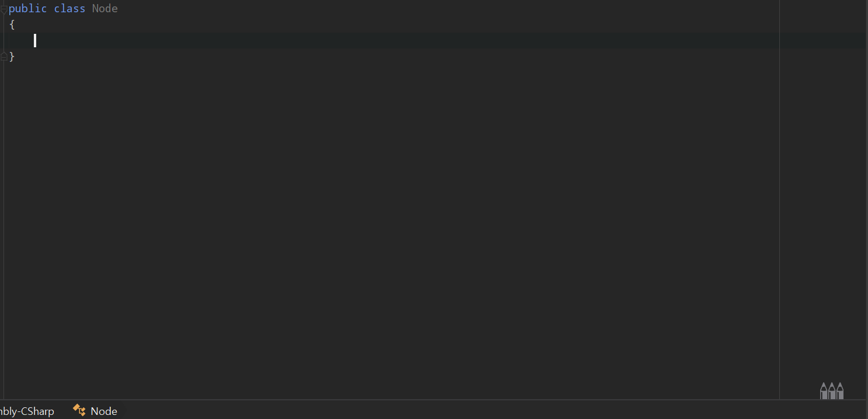Screen dimensions: 868x419
Task: Click the closing curly brace
Action: point(12,56)
